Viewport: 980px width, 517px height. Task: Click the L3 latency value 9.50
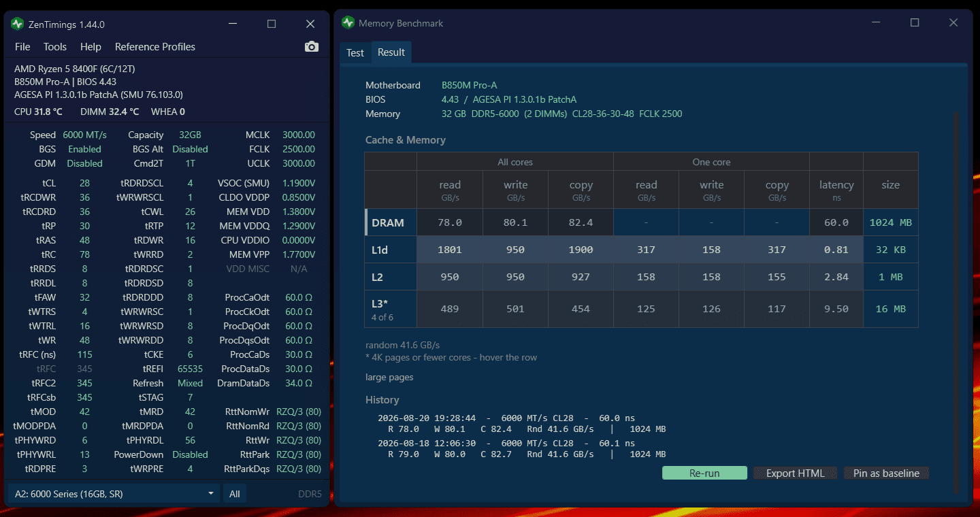[x=836, y=309]
